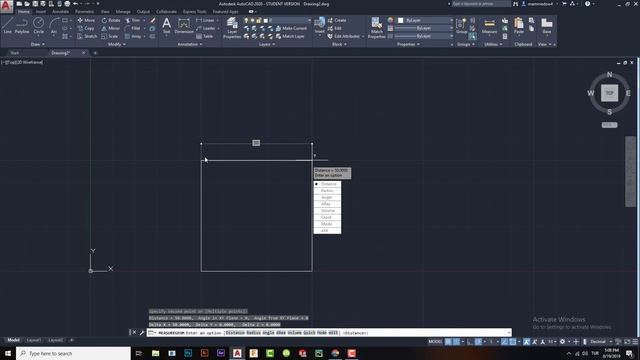Click the Linear dimension button
The height and width of the screenshot is (360, 640).
[205, 20]
